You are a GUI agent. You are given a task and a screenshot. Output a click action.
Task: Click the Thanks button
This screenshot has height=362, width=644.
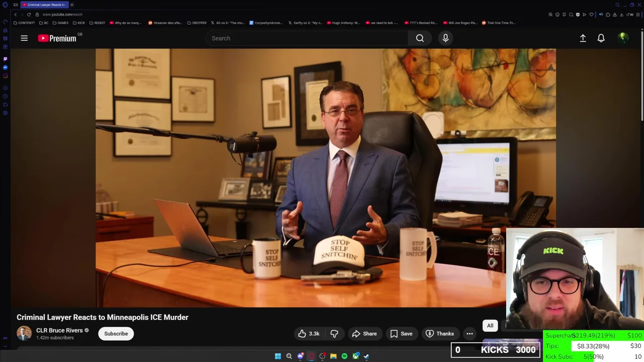(440, 333)
